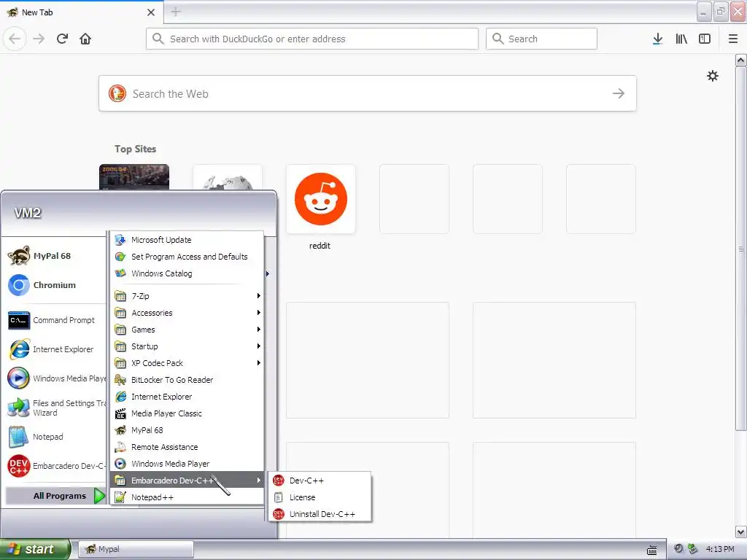Open Microsoft Update program entry

pyautogui.click(x=187, y=239)
